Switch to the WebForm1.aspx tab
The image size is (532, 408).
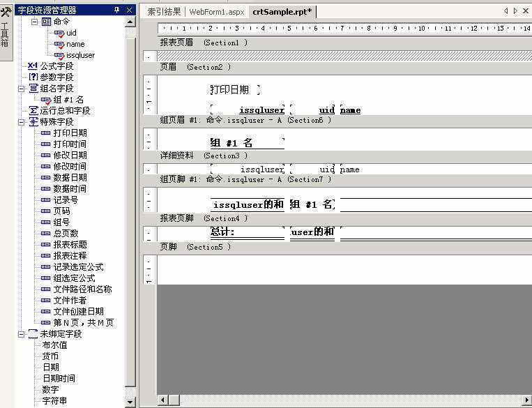[x=216, y=12]
